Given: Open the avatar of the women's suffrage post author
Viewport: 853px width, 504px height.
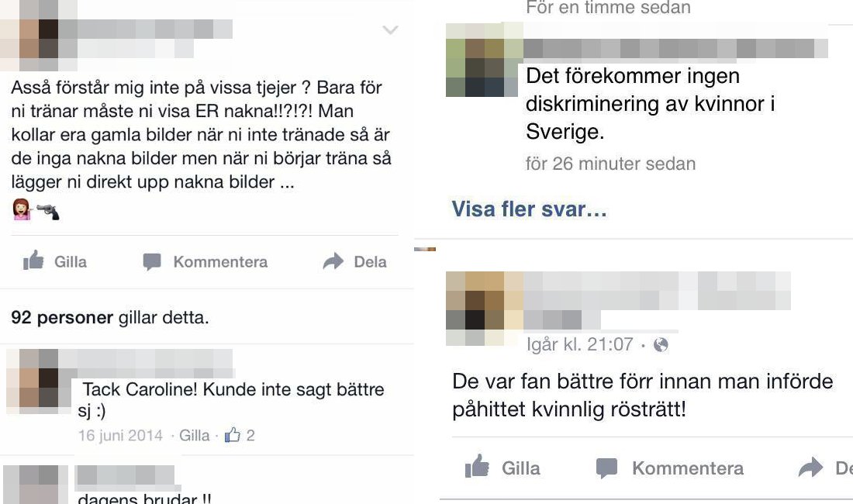Looking at the screenshot, I should click(x=484, y=308).
